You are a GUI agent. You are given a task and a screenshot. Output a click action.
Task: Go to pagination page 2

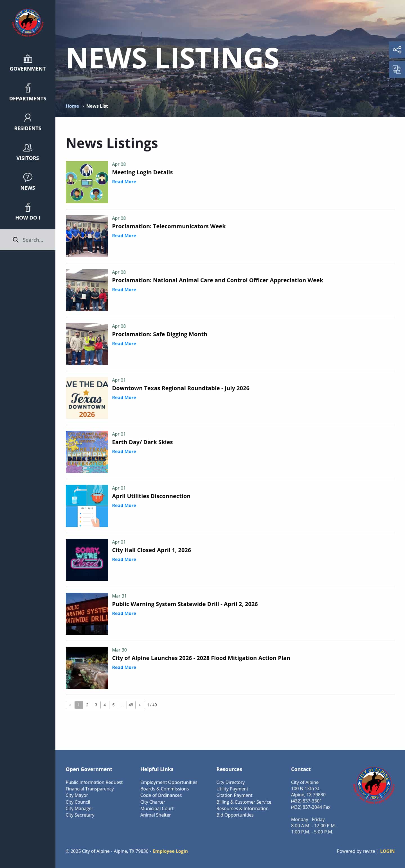tap(87, 705)
